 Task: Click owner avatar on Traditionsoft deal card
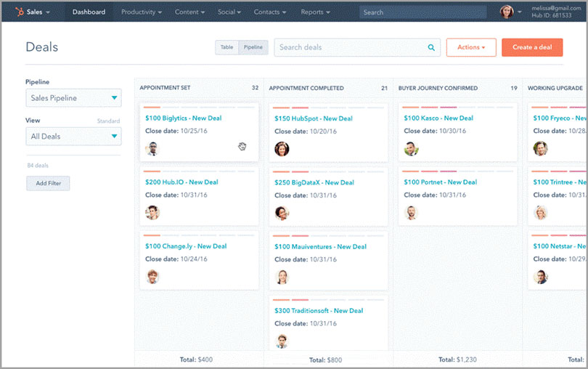[282, 341]
